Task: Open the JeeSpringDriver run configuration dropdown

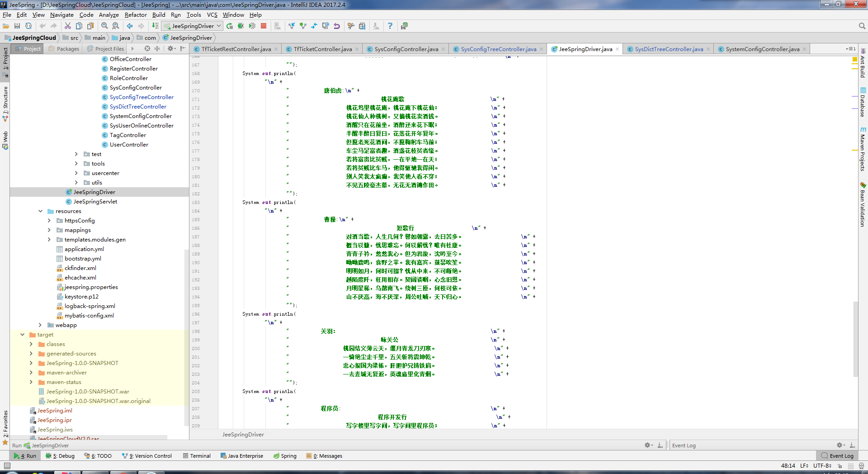Action: click(193, 26)
